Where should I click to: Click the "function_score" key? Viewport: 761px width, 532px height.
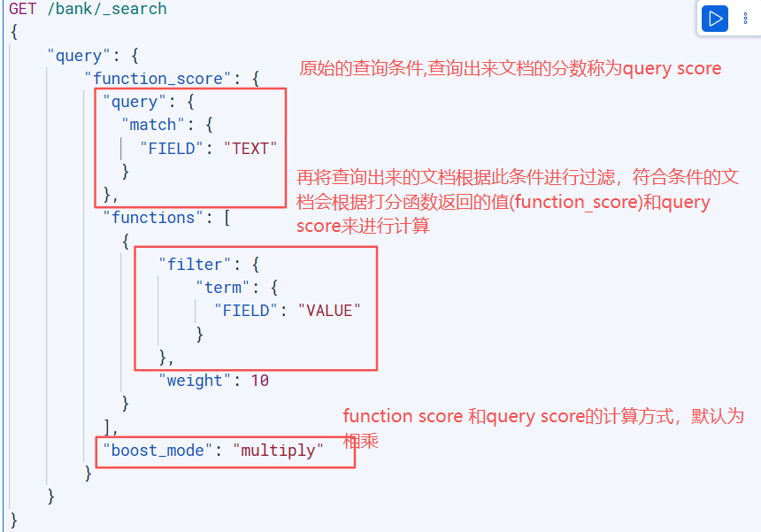coord(158,79)
